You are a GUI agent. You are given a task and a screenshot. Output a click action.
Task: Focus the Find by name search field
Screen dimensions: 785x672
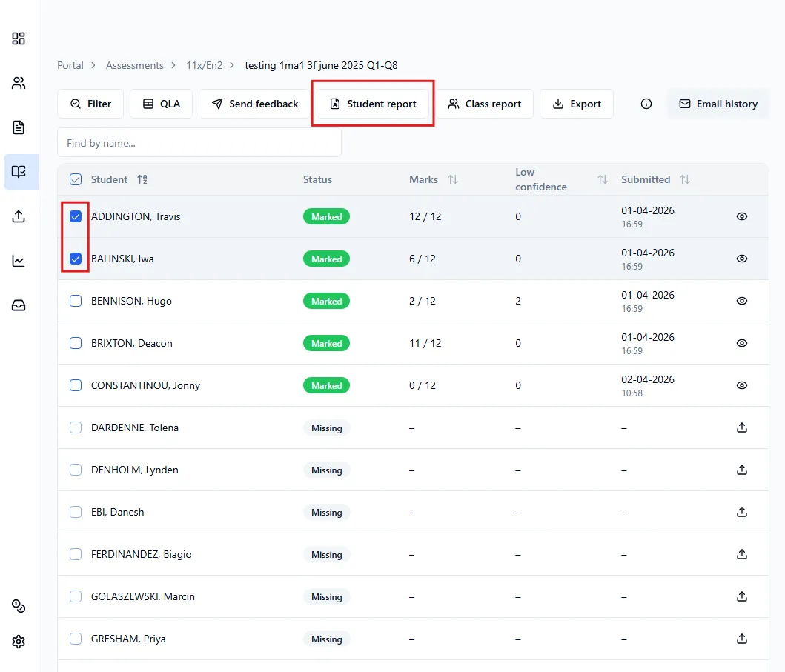(199, 142)
